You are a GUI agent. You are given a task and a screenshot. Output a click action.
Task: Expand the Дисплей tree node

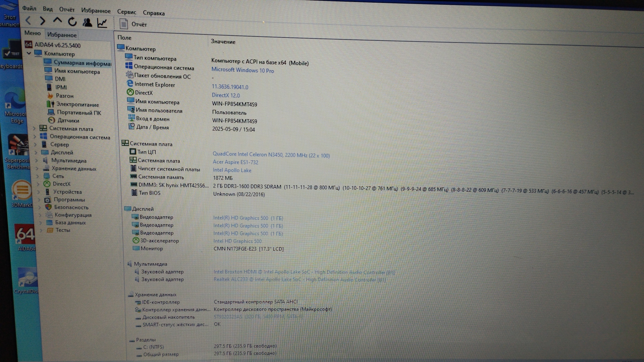(x=36, y=153)
